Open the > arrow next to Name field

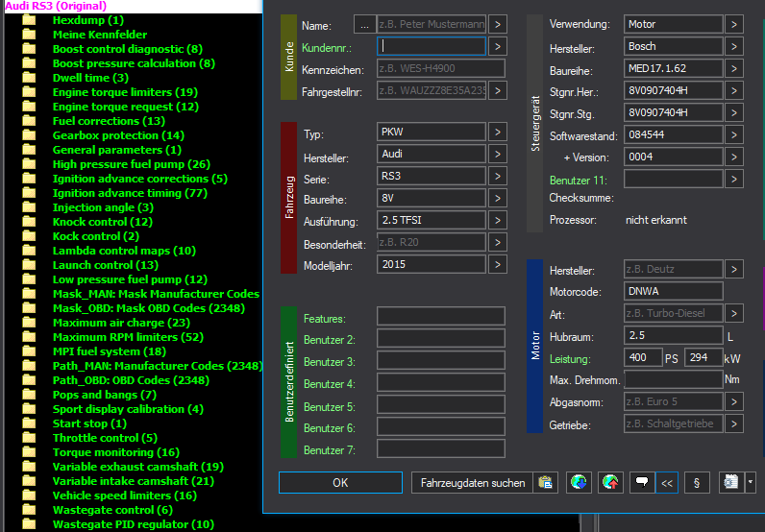(x=498, y=24)
